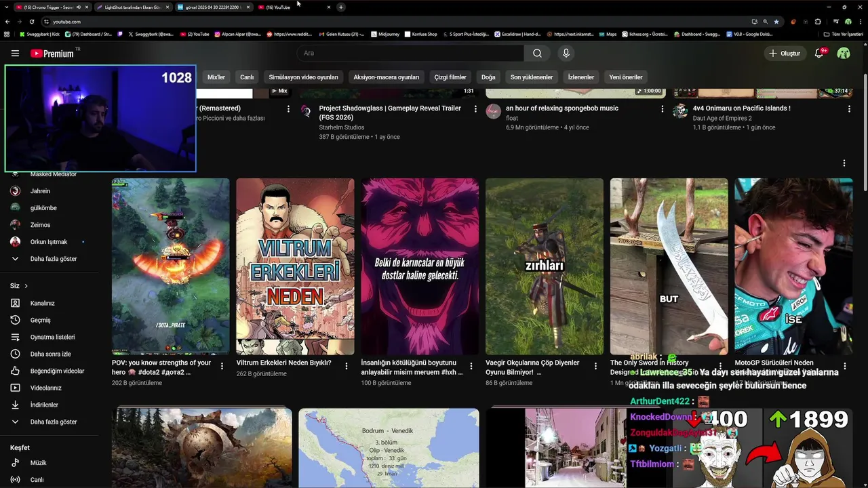Open options for Viltrum Erkekleri short

[347, 366]
